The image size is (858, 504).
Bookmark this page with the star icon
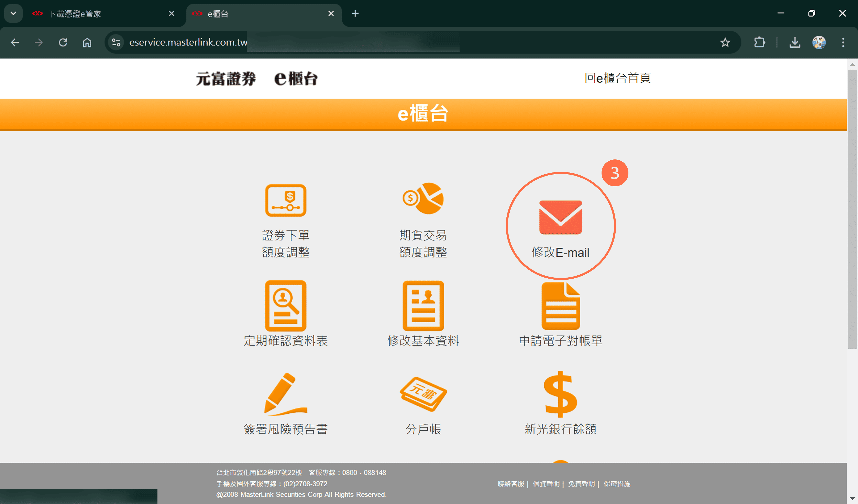(x=725, y=43)
